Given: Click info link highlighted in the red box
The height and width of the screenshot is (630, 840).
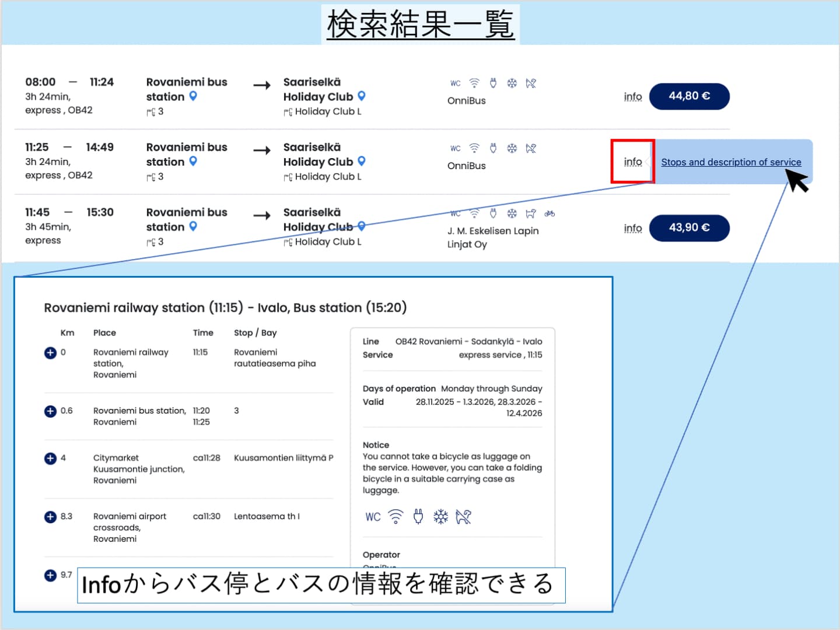Looking at the screenshot, I should (x=632, y=162).
